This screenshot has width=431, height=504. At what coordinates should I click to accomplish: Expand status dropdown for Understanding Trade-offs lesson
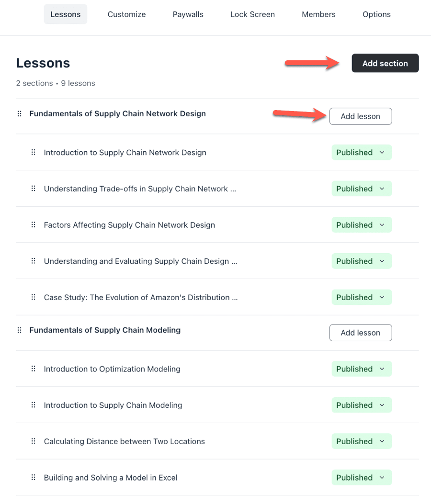pos(362,189)
